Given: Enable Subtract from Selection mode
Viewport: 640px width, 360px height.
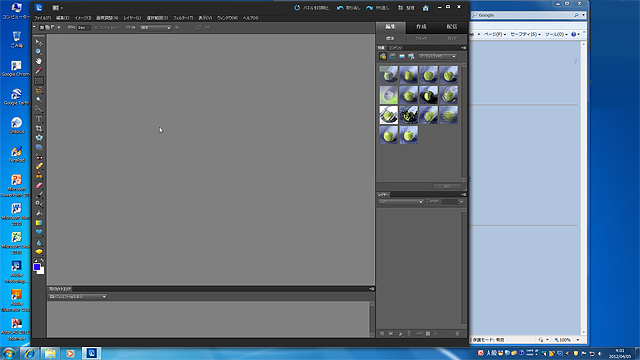Looking at the screenshot, I should [53, 27].
